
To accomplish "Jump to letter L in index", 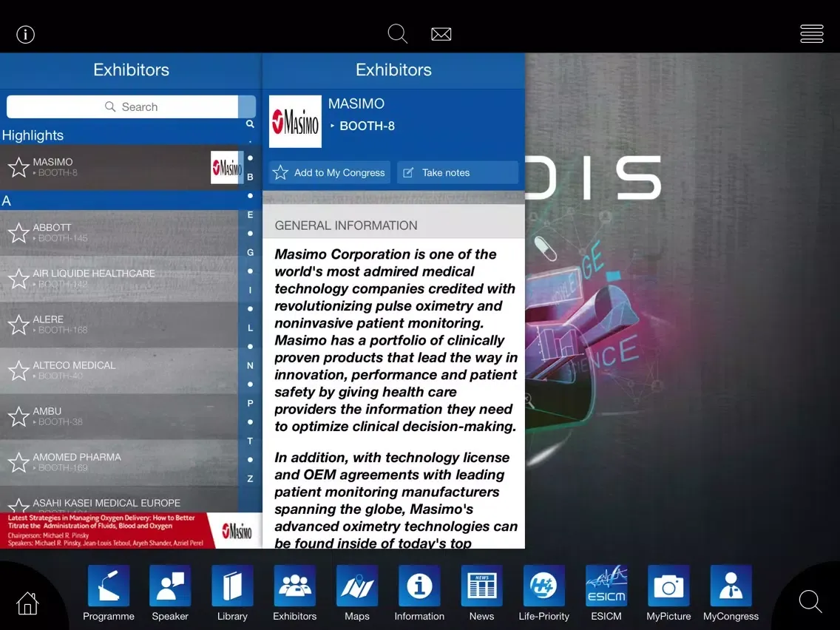I will click(250, 328).
